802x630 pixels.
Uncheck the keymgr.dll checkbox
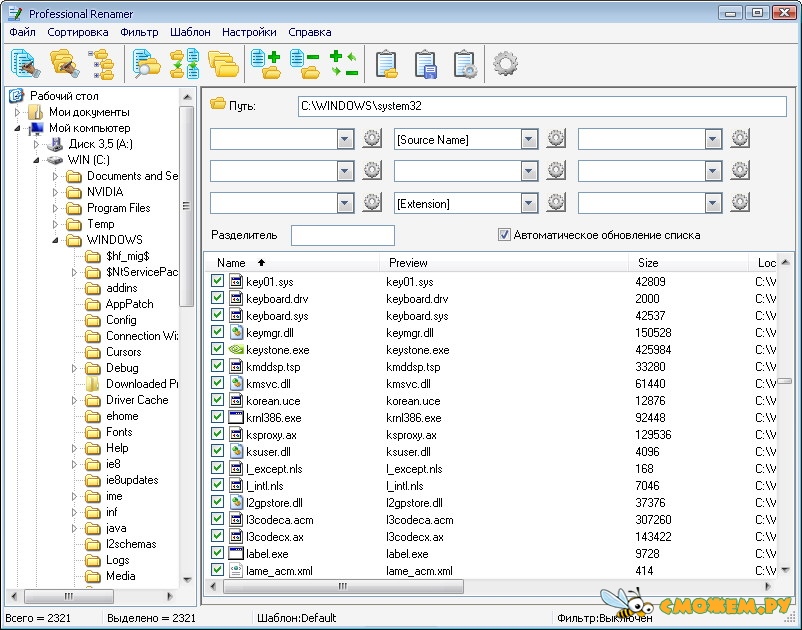tap(217, 332)
